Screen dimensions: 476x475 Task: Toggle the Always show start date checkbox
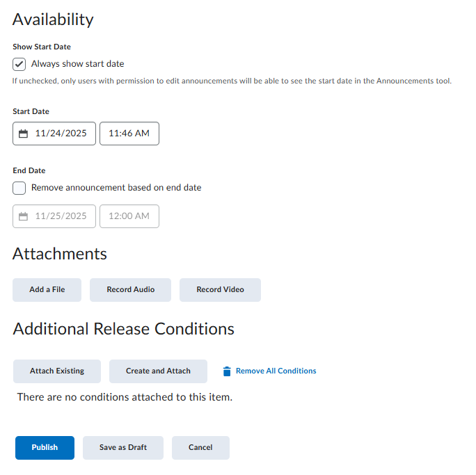click(x=19, y=64)
